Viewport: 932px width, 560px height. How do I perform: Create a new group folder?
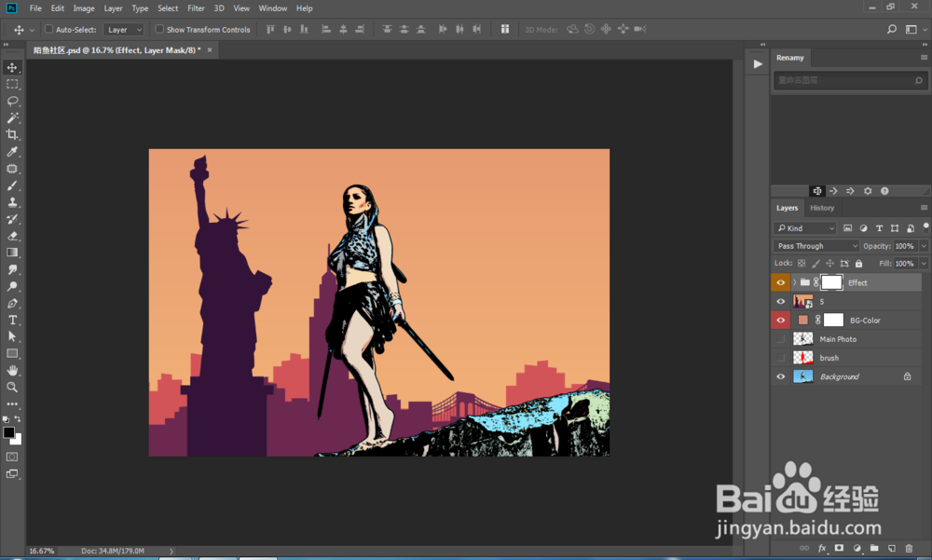coord(874,548)
